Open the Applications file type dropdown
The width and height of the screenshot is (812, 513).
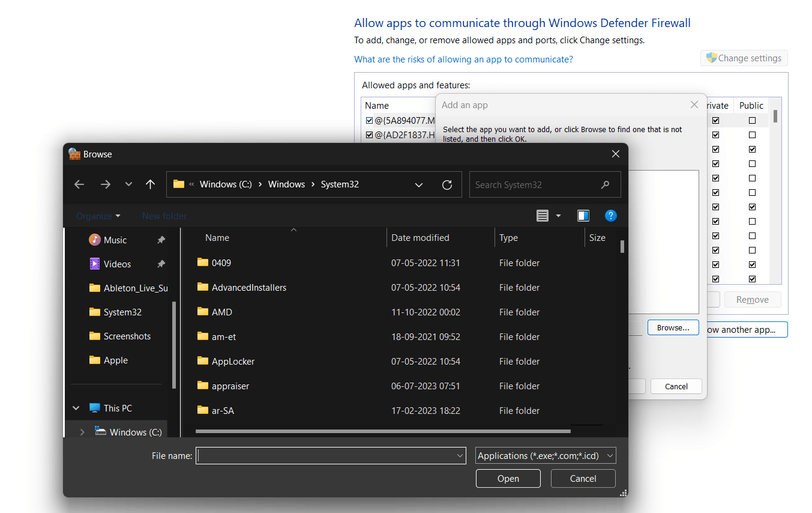pos(545,455)
